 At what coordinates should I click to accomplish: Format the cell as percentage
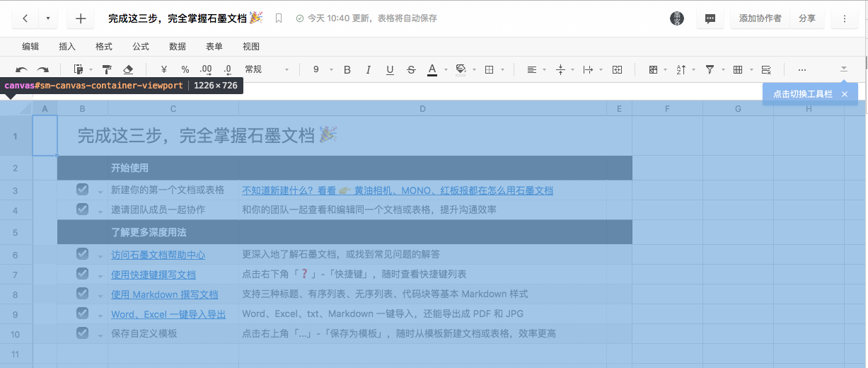[185, 69]
